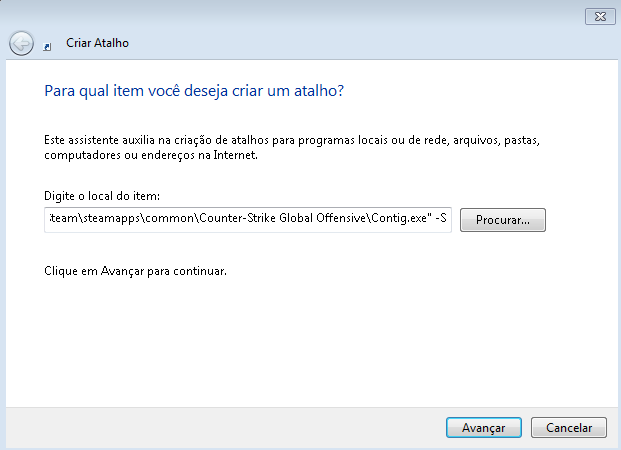Place cursor at '-S' in path field
The height and width of the screenshot is (450, 621).
(x=441, y=220)
